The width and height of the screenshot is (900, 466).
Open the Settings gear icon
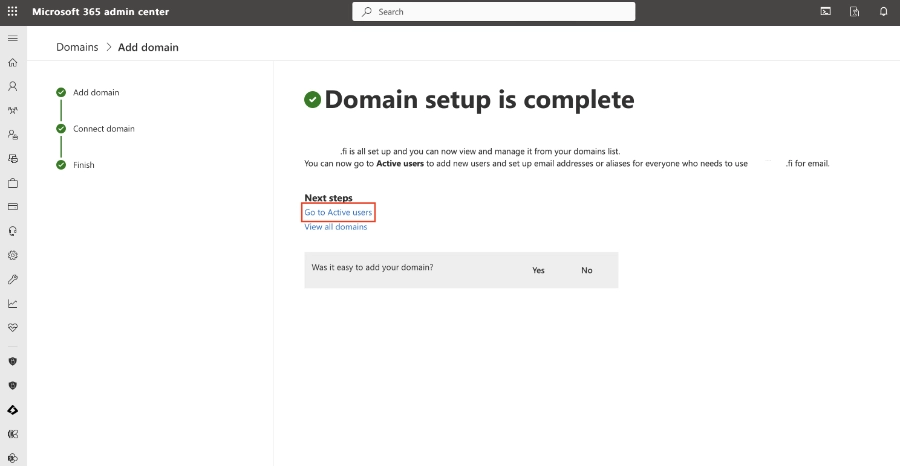[x=13, y=255]
